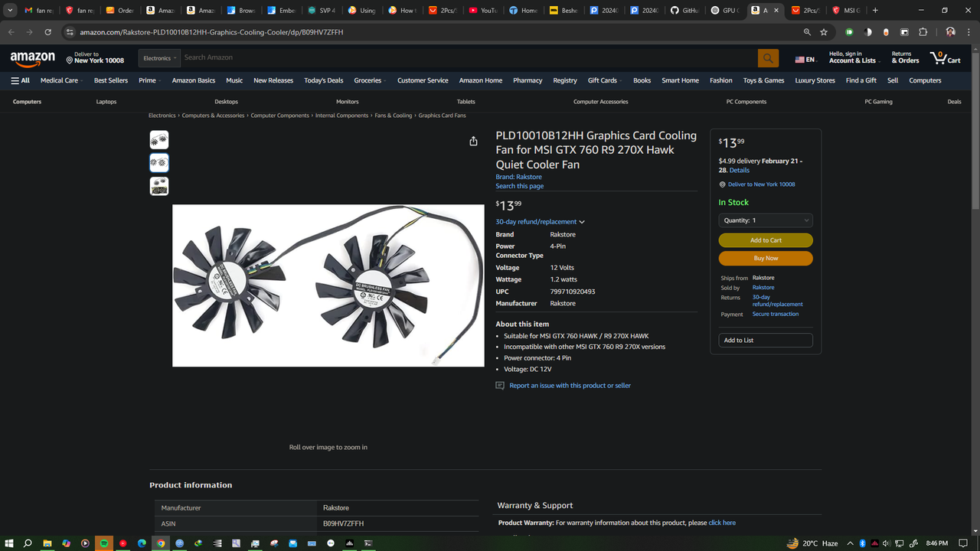This screenshot has width=980, height=551.
Task: Open the Amazon home logo
Action: (x=32, y=58)
